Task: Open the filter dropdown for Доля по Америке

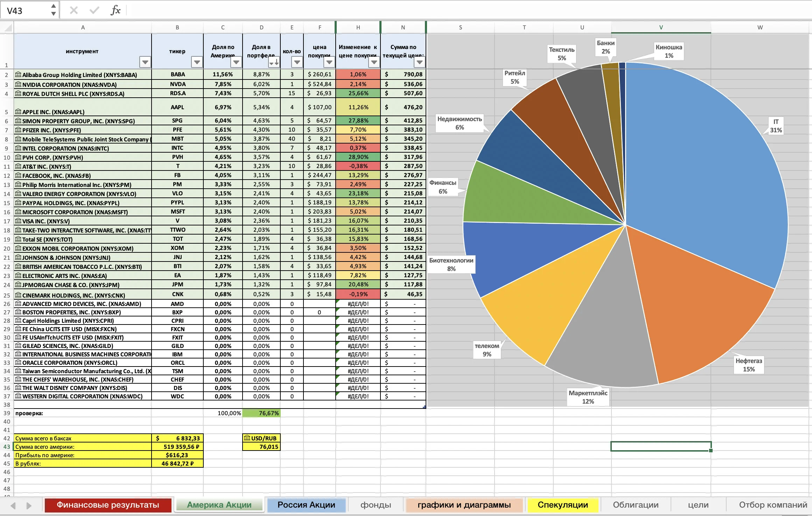Action: click(236, 62)
